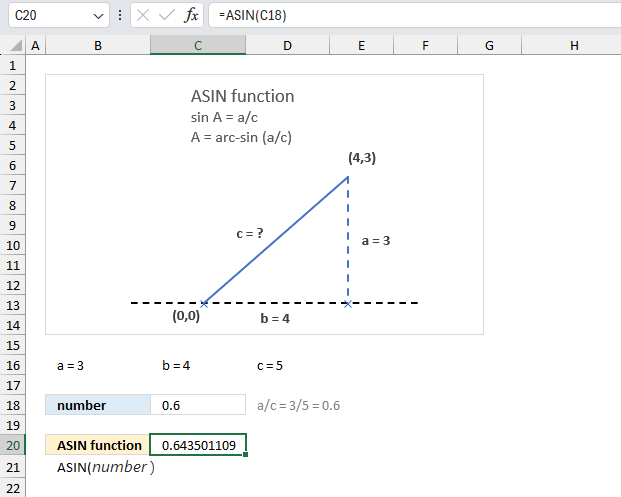
Task: Select row 16 header
Action: click(x=13, y=366)
